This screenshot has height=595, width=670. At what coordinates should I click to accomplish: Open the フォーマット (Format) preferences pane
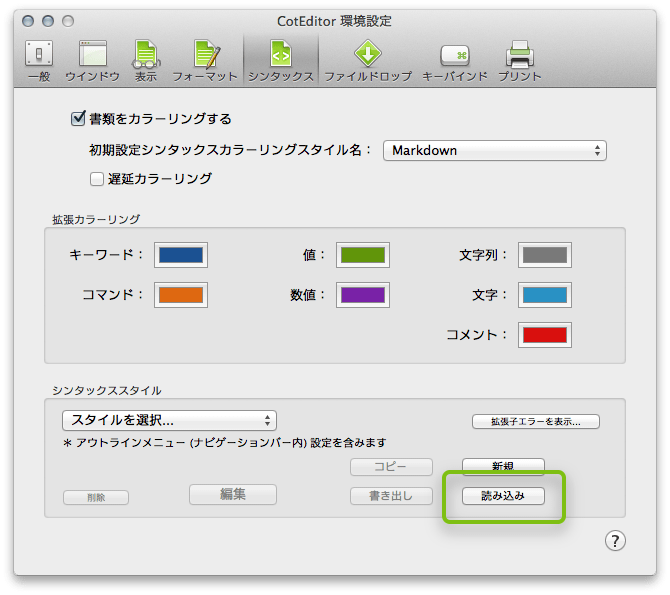tap(205, 61)
